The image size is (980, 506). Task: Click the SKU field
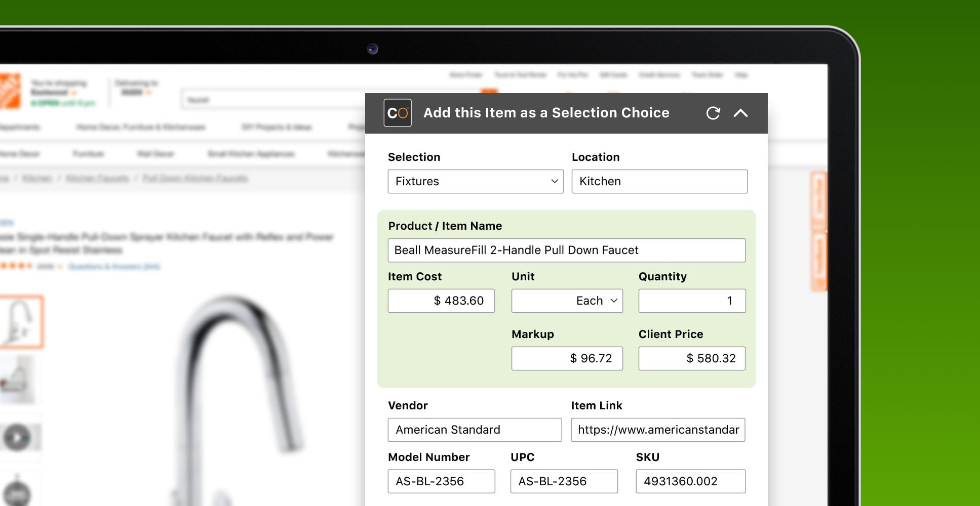click(x=690, y=481)
